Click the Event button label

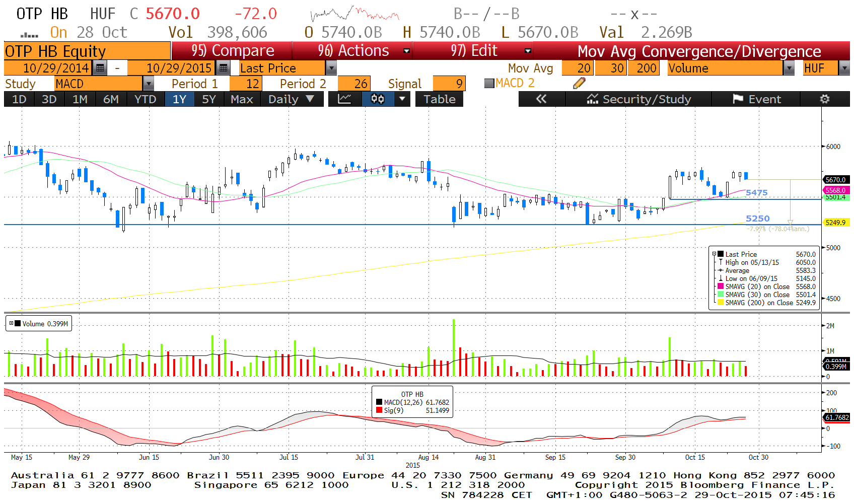coord(764,99)
